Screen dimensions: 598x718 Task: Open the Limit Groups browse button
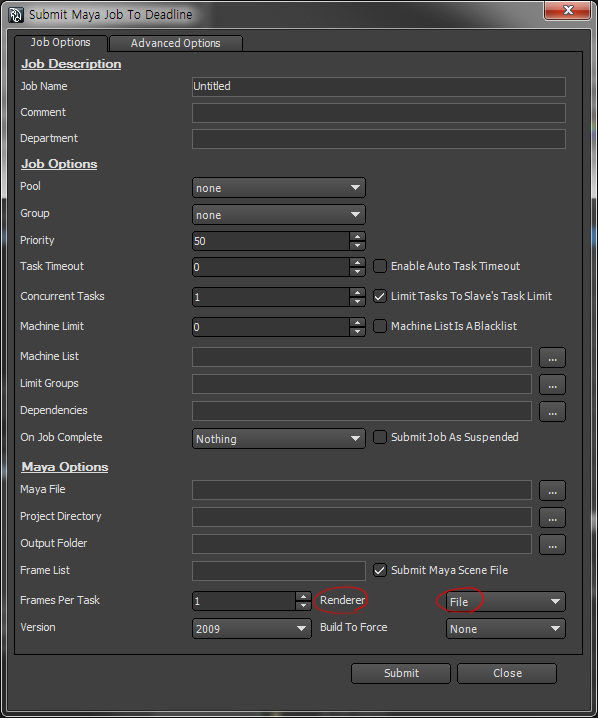(552, 384)
